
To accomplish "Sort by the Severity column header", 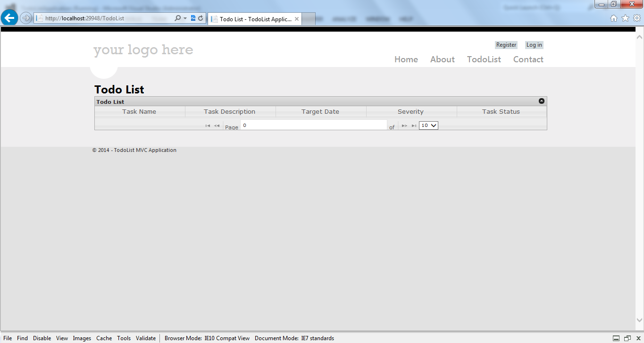I will [x=411, y=112].
